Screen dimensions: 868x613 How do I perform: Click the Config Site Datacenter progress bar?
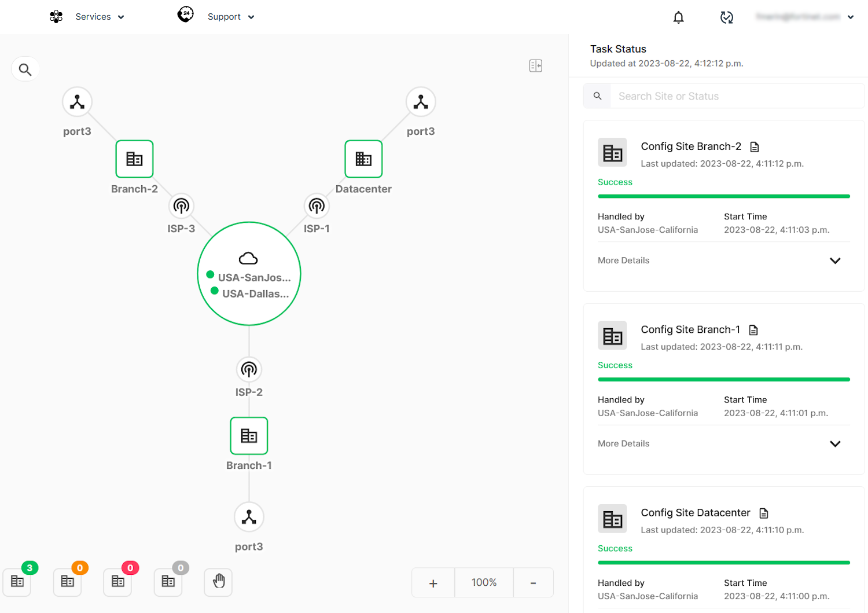coord(723,563)
